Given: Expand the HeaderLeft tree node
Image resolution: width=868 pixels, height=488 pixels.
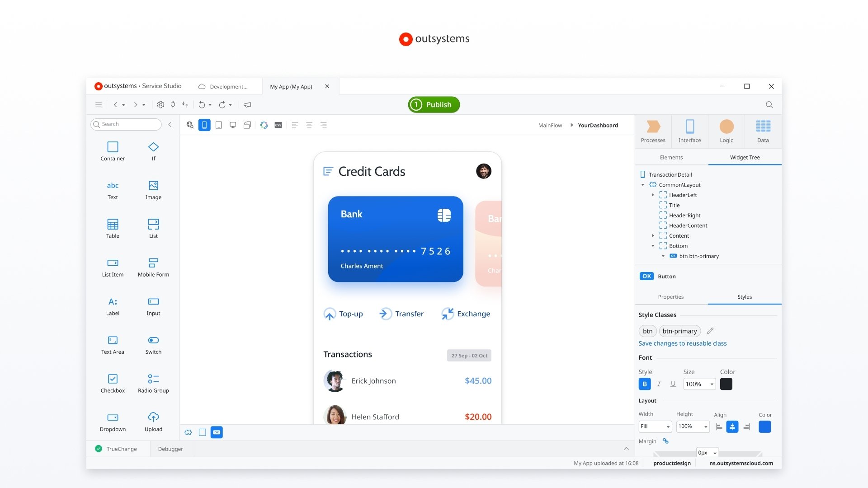Looking at the screenshot, I should (653, 195).
